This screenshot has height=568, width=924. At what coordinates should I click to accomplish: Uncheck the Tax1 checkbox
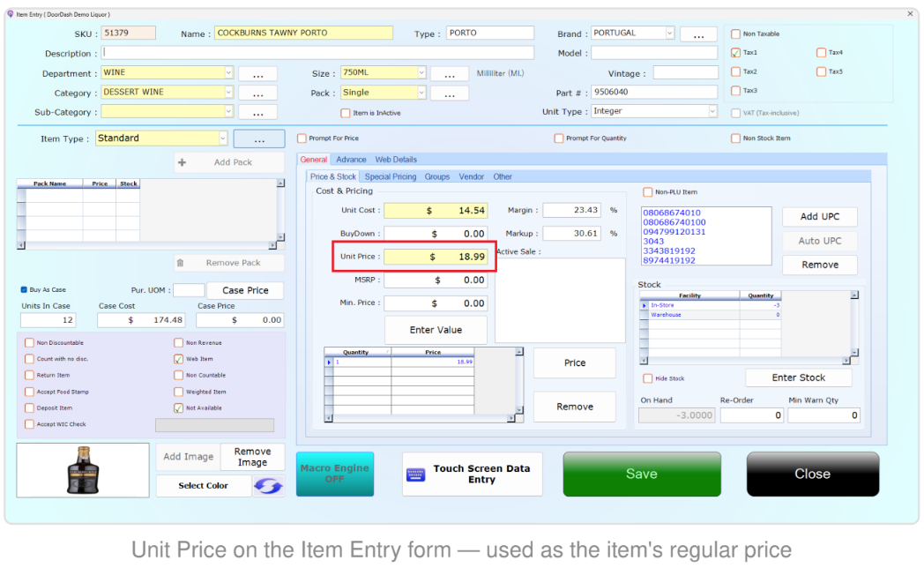tap(735, 52)
